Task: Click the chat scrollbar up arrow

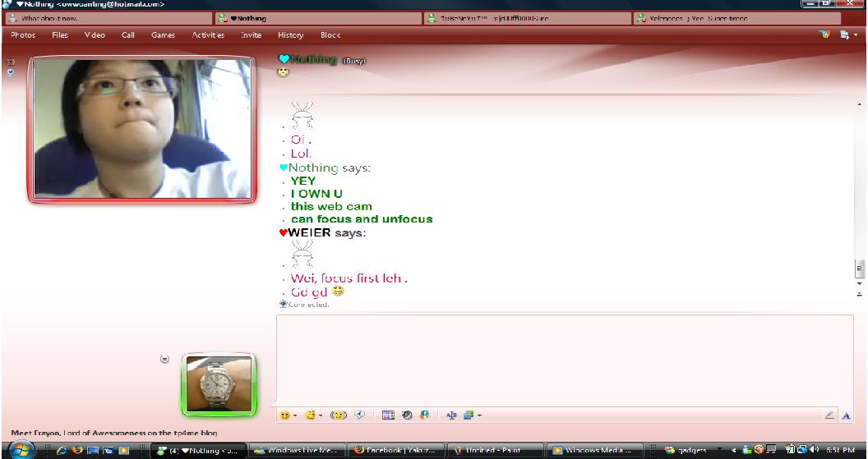Action: pyautogui.click(x=859, y=104)
